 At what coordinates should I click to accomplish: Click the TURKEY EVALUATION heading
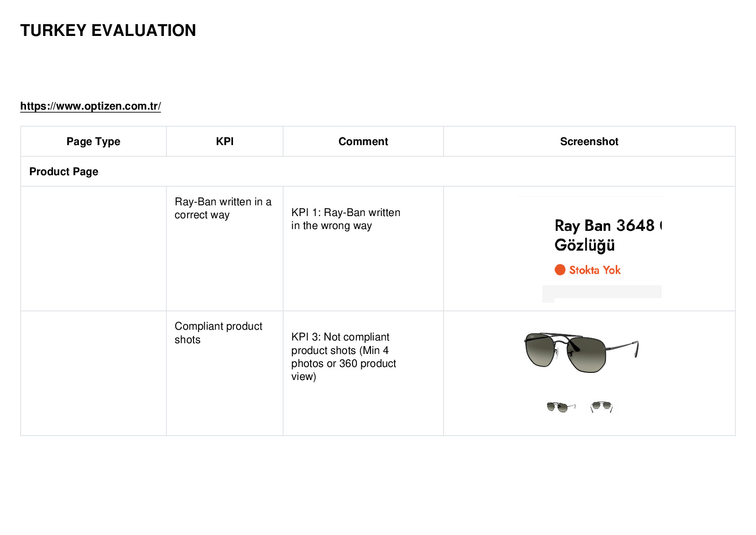(108, 31)
